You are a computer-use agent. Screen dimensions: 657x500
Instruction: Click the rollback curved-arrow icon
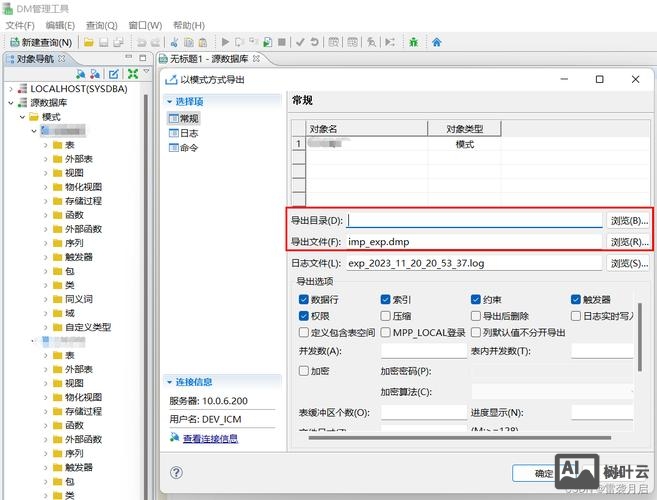[314, 42]
